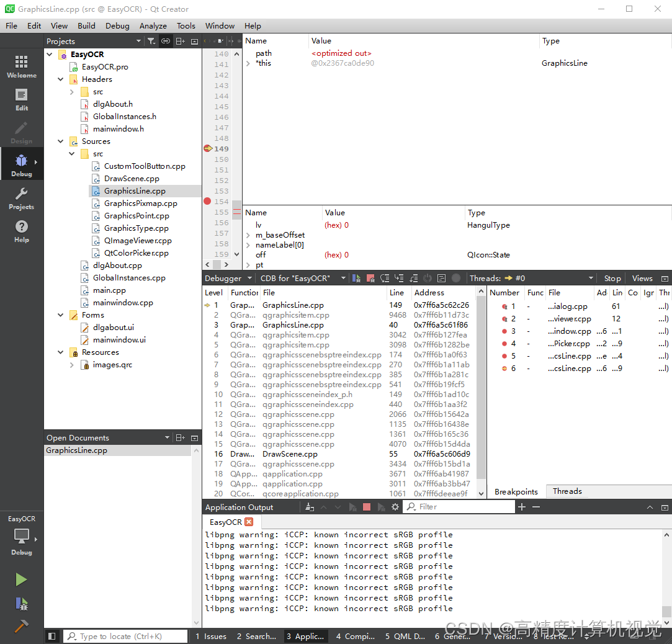The width and height of the screenshot is (672, 644).
Task: Click Step Out icon in debugger toolbar
Action: [x=413, y=278]
